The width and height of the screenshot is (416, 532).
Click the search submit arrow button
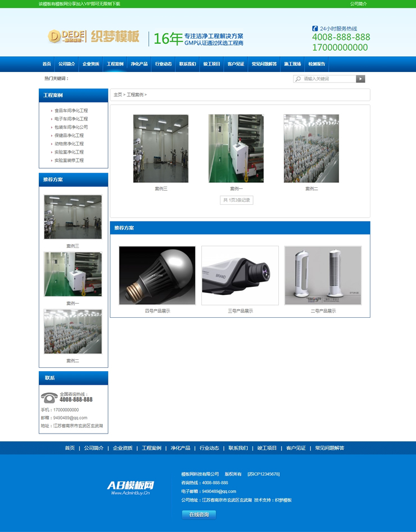pyautogui.click(x=360, y=79)
